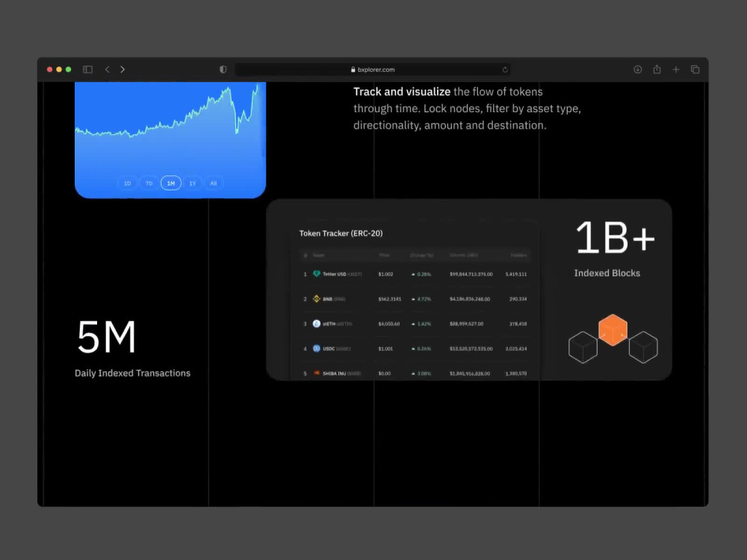Image resolution: width=747 pixels, height=560 pixels.
Task: Select the 1M chart range
Action: (x=171, y=184)
